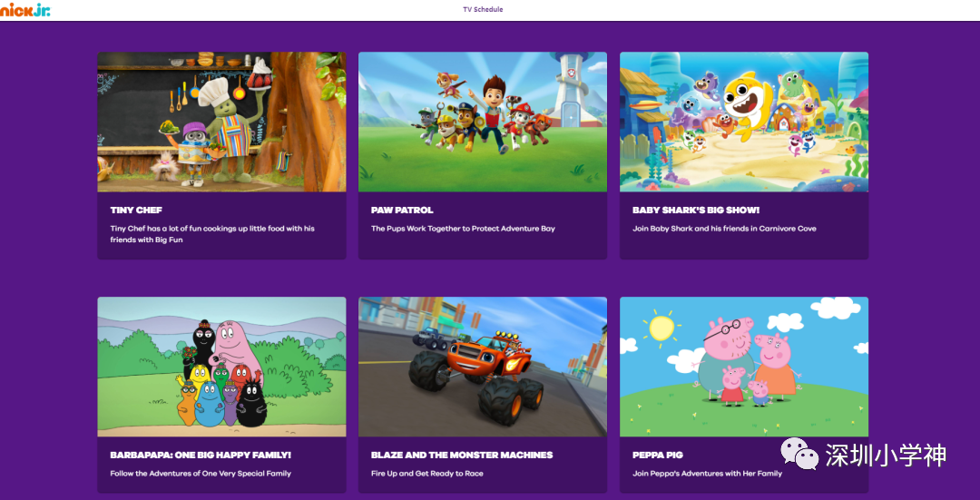Open the PAW Patrol show image
Screen dimensions: 980x500
(482, 122)
